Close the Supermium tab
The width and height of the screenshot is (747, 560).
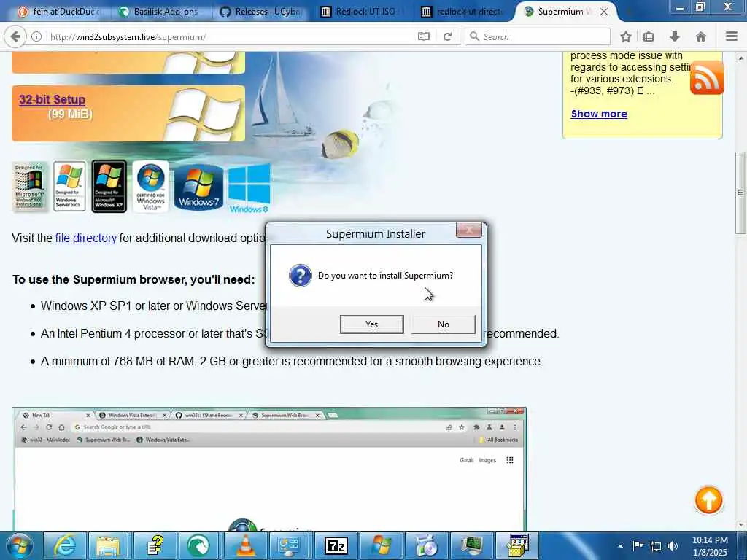[x=604, y=12]
